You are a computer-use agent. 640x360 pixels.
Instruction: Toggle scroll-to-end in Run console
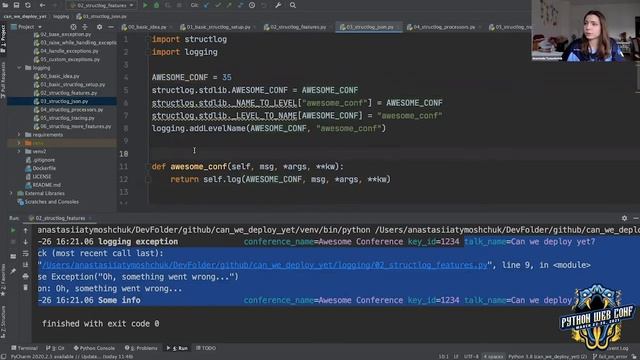[x=25, y=264]
